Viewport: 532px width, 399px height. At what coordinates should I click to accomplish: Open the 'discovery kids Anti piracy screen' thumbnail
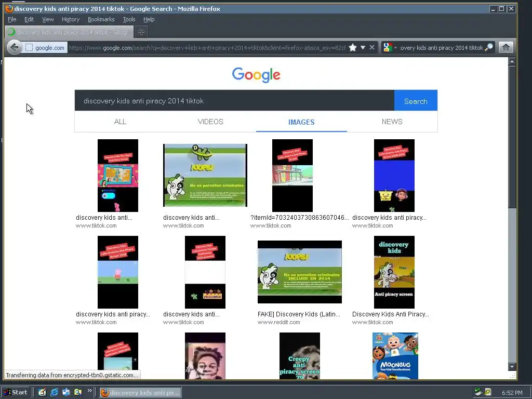click(x=394, y=272)
